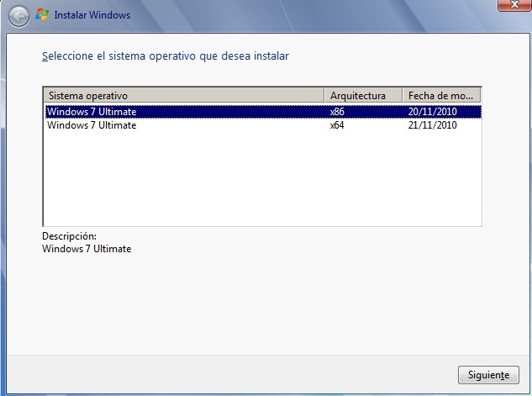Click the Descripción label
Viewport: 532px width, 396px height.
(69, 236)
